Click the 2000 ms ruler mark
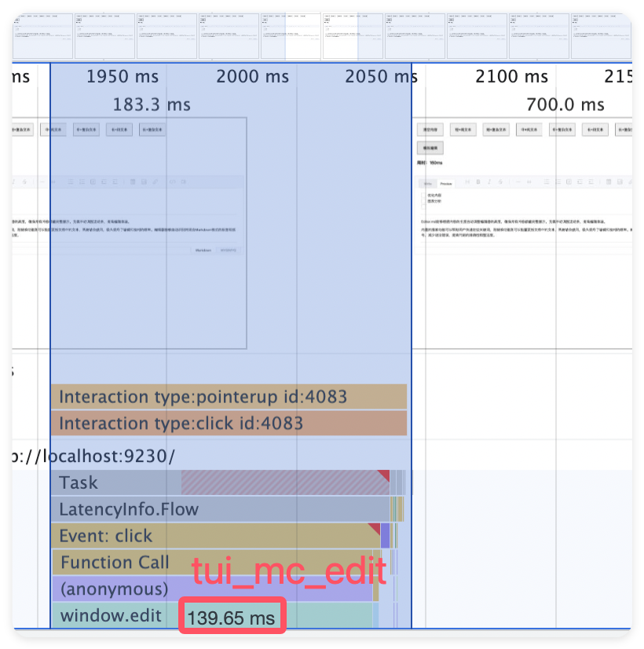Image resolution: width=644 pixels, height=649 pixels. pyautogui.click(x=252, y=76)
